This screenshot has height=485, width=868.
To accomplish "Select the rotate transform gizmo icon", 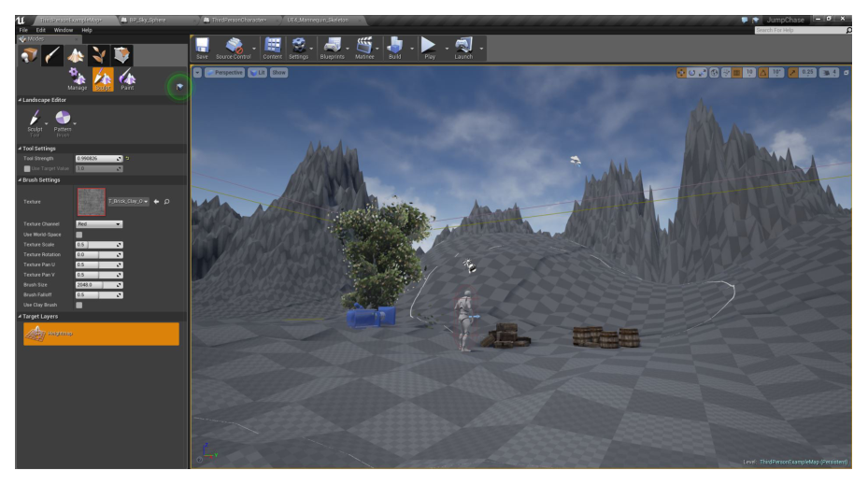I will tap(691, 73).
